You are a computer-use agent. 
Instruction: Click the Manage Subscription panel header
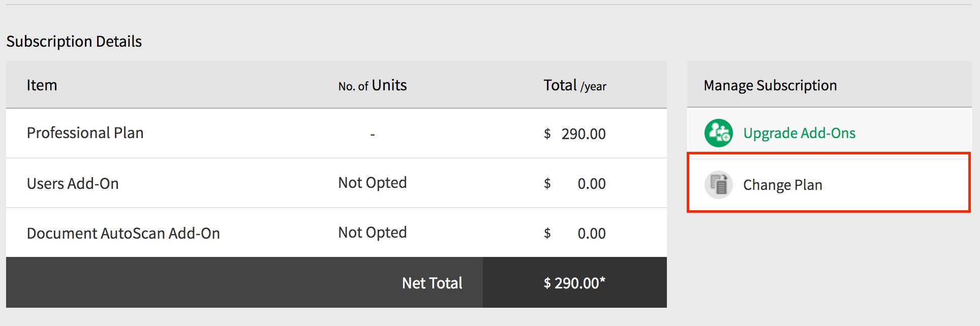point(770,85)
